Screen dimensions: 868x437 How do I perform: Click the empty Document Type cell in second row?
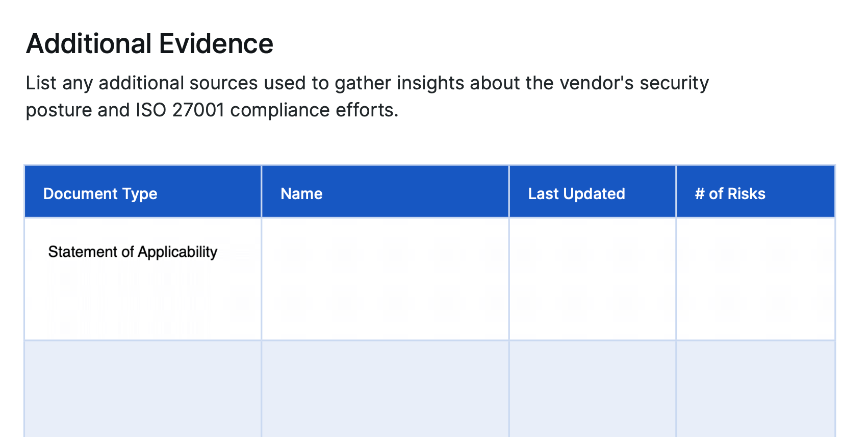click(x=143, y=389)
